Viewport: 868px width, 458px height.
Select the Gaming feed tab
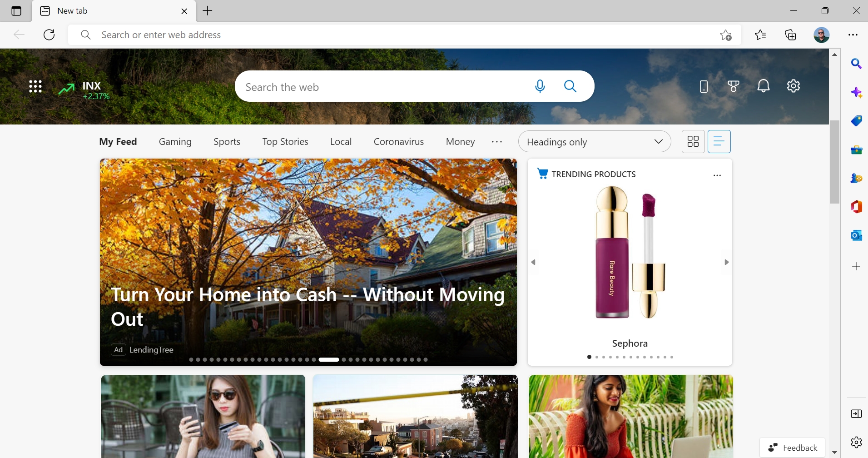tap(175, 142)
